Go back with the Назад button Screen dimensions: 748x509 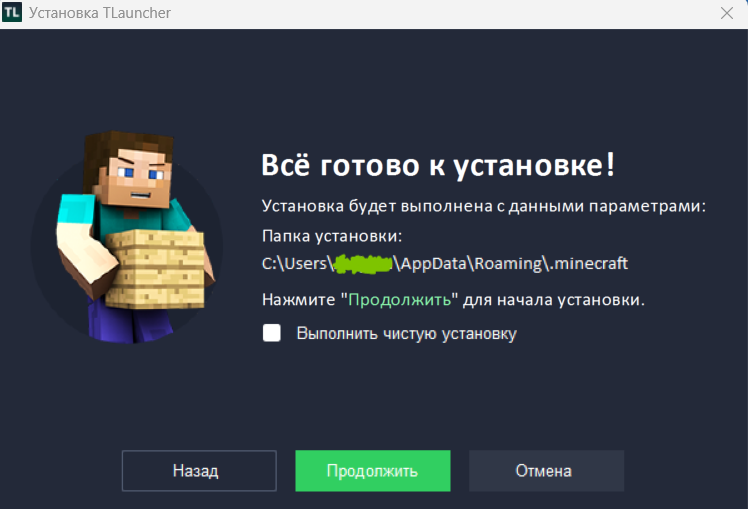[x=199, y=471]
